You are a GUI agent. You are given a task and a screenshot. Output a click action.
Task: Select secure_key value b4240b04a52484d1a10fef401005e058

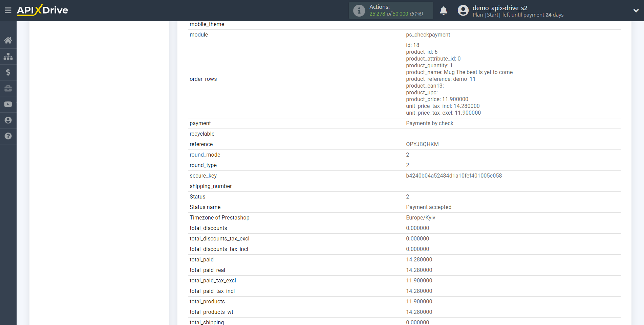pos(454,176)
